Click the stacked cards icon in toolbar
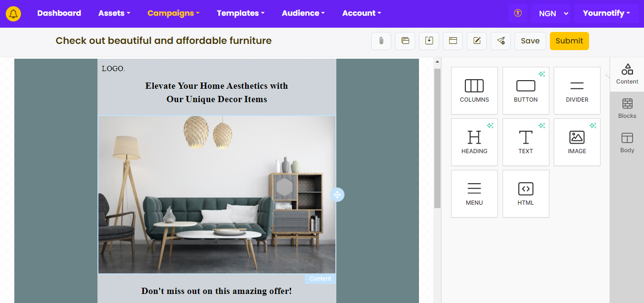This screenshot has width=644, height=303. (405, 41)
